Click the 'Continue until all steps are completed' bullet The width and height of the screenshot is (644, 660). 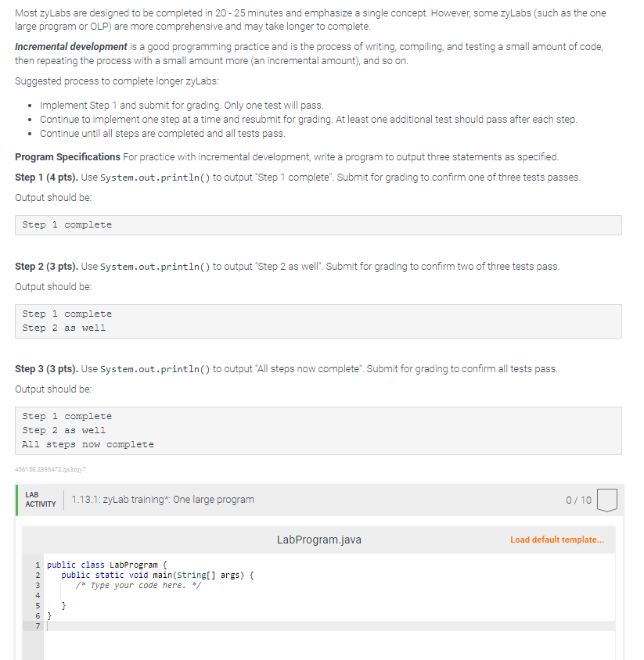[x=163, y=134]
